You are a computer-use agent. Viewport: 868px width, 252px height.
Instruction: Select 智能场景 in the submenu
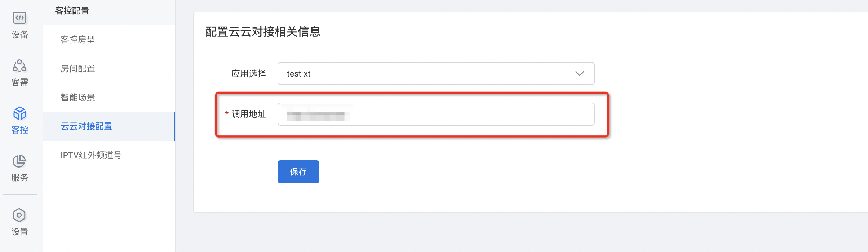(78, 97)
